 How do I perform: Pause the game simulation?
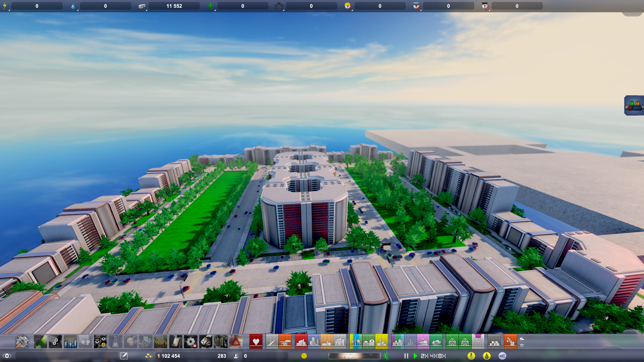point(406,356)
